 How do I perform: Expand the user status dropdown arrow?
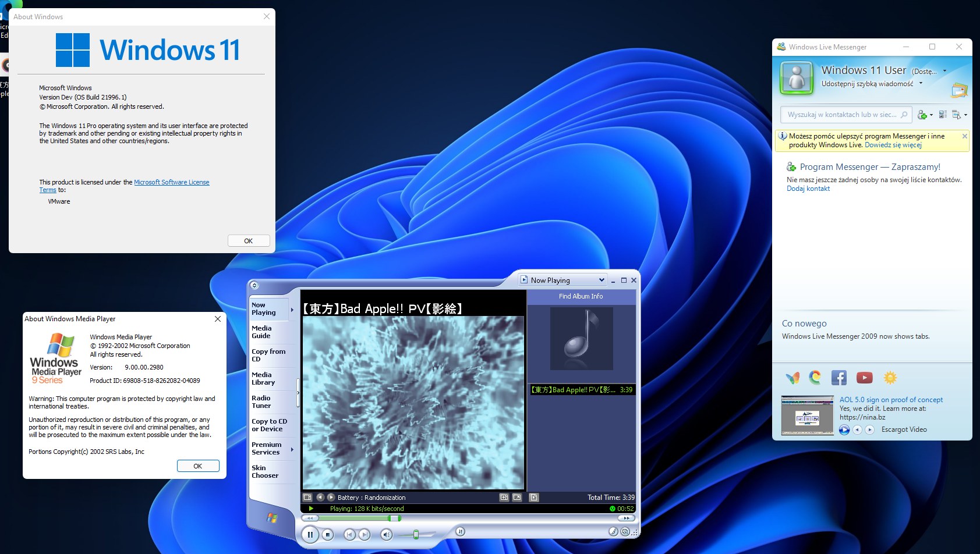[944, 71]
